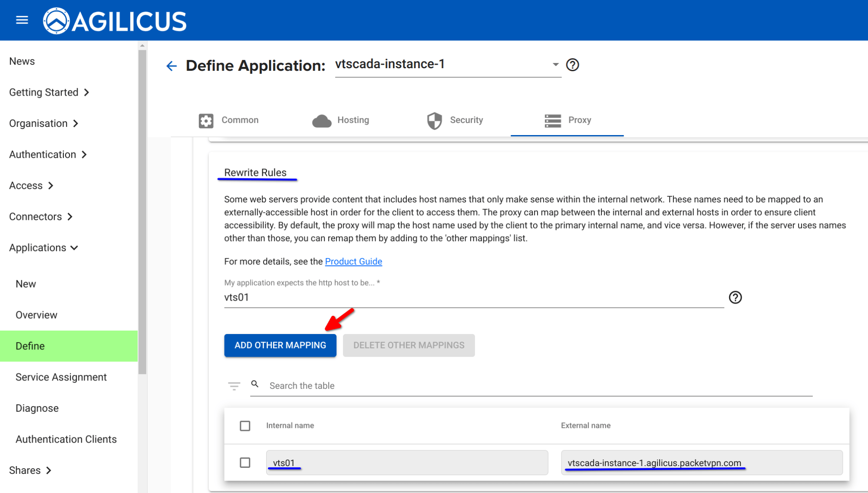Click help icon next to http host field
Viewport: 868px width, 493px height.
coord(735,298)
